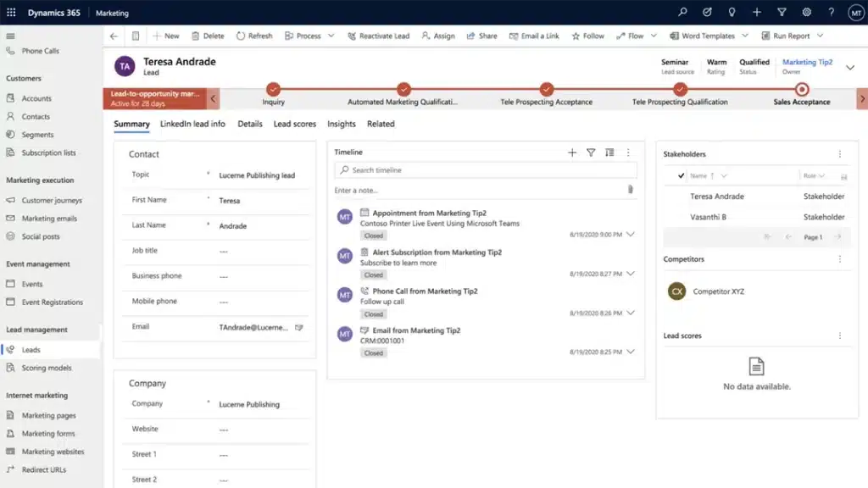Select the checkmark column header in Stakeholders grid

[x=680, y=175]
